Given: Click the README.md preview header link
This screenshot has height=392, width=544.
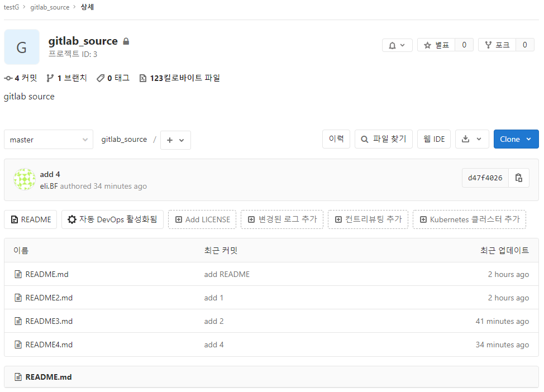Looking at the screenshot, I should coord(49,377).
